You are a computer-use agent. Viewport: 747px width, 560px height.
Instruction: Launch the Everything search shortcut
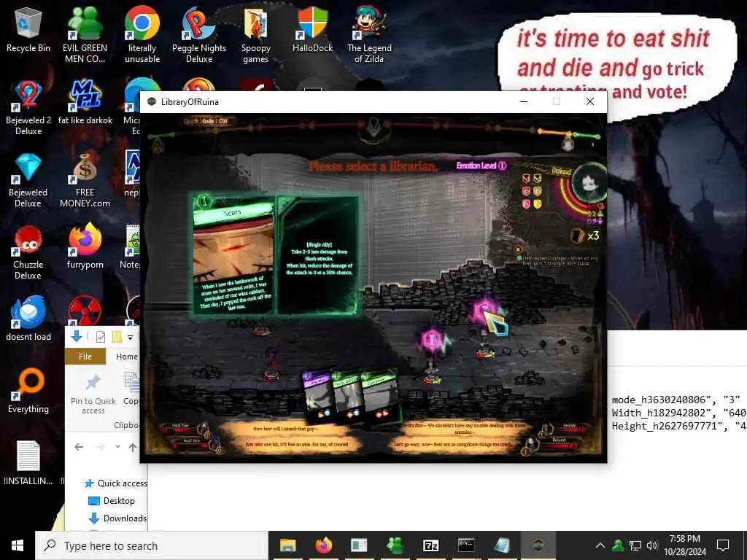(28, 392)
